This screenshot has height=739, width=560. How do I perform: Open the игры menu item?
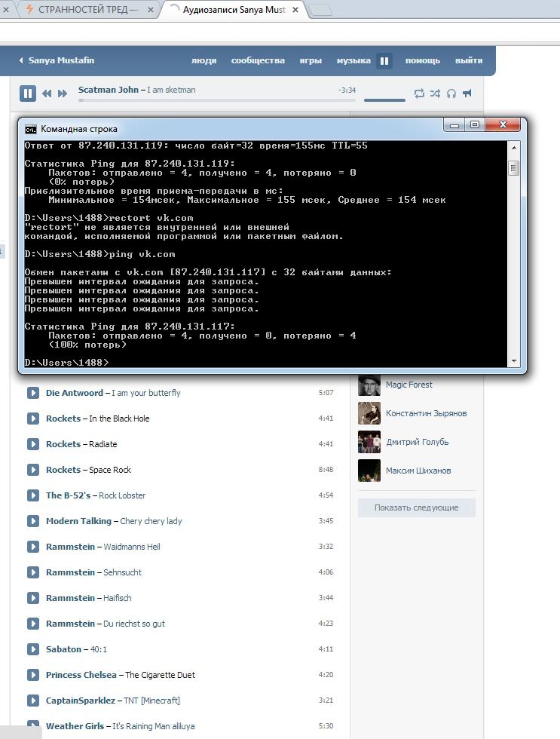point(311,60)
